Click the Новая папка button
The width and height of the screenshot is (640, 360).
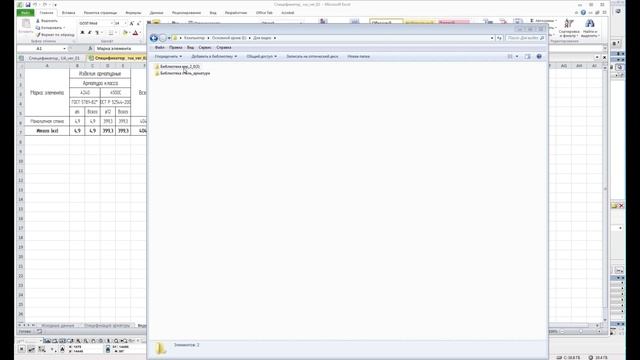[x=358, y=56]
